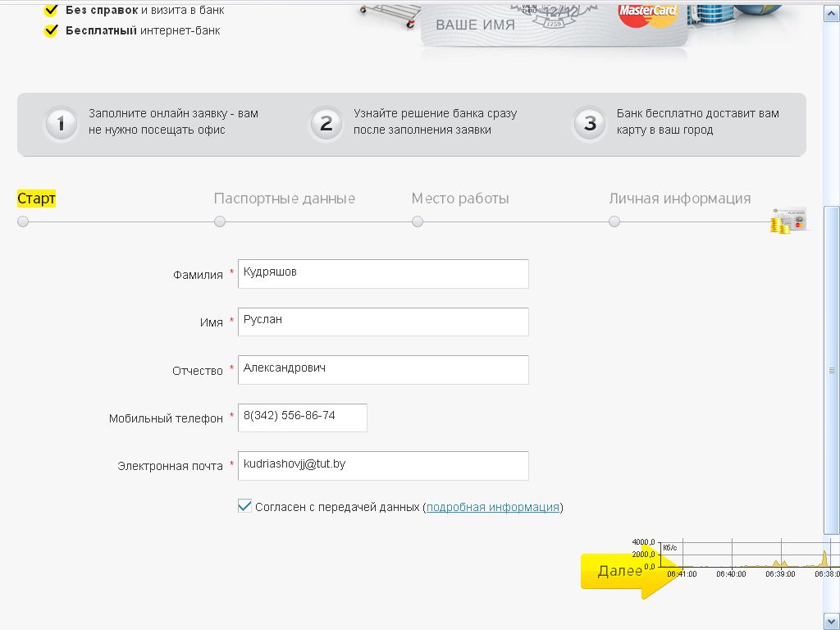Click the yellow checkmark beside "Бесплатный интернет-банк"
The width and height of the screenshot is (840, 630).
click(52, 30)
